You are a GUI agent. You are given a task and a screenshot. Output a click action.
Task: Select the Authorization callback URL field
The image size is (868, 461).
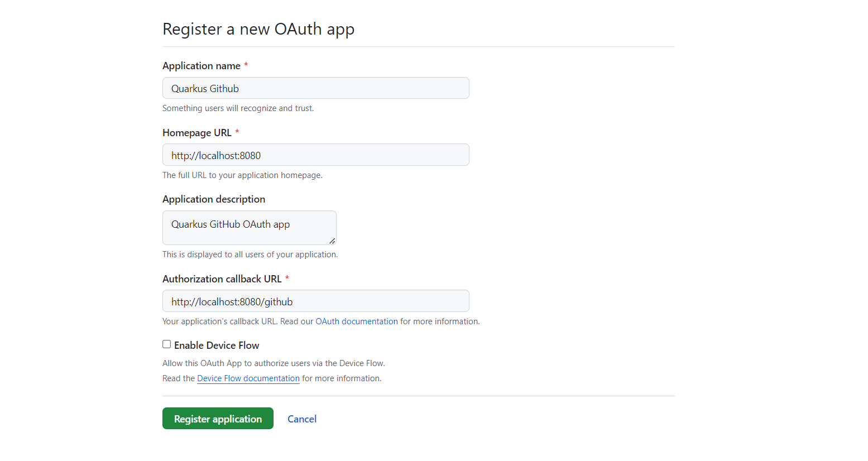315,301
